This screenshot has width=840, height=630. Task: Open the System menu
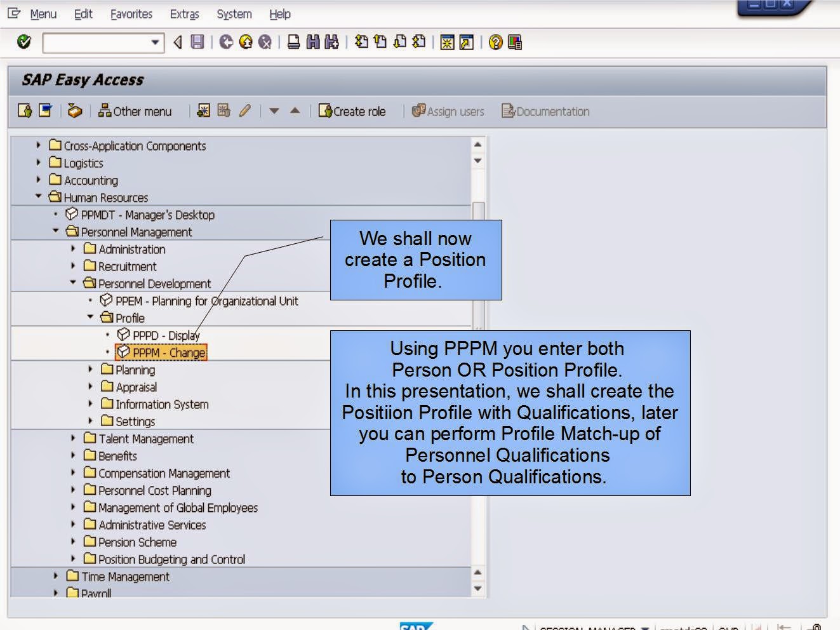[x=234, y=14]
